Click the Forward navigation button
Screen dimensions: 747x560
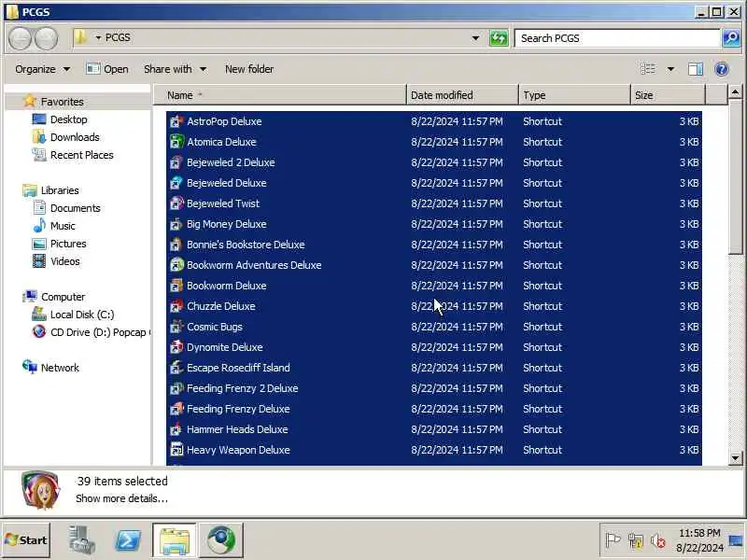[46, 38]
